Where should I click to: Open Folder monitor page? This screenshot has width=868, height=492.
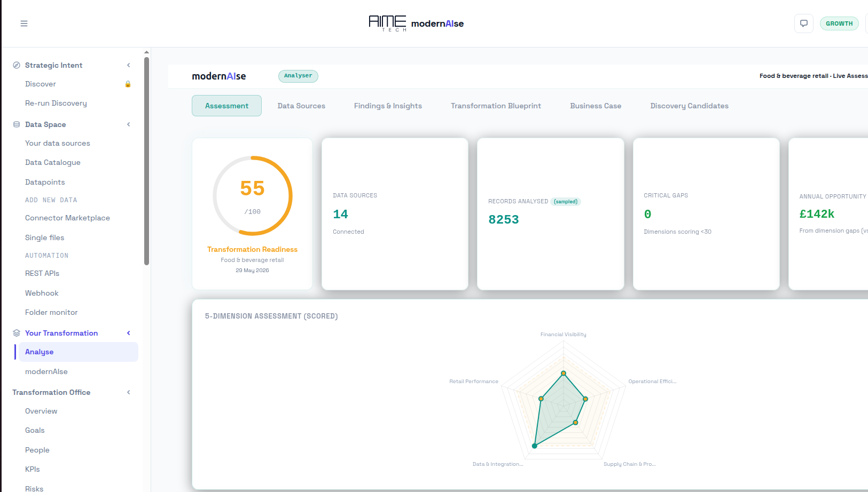51,312
